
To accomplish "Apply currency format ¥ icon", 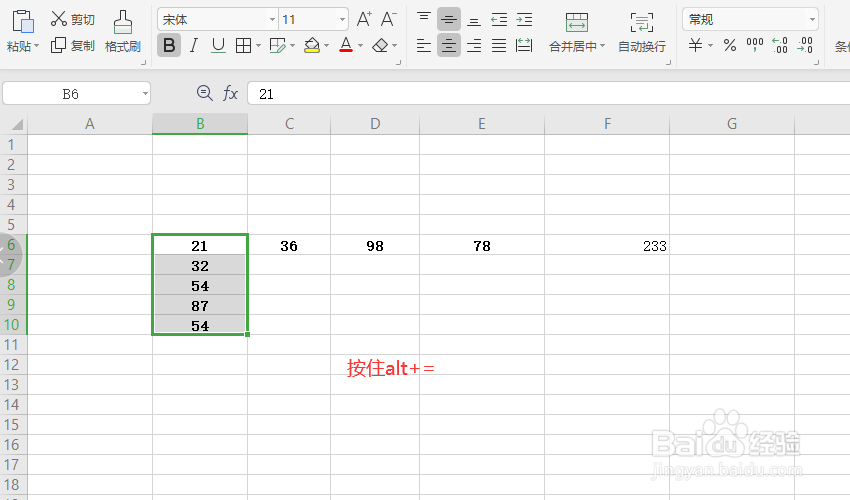I will (696, 45).
